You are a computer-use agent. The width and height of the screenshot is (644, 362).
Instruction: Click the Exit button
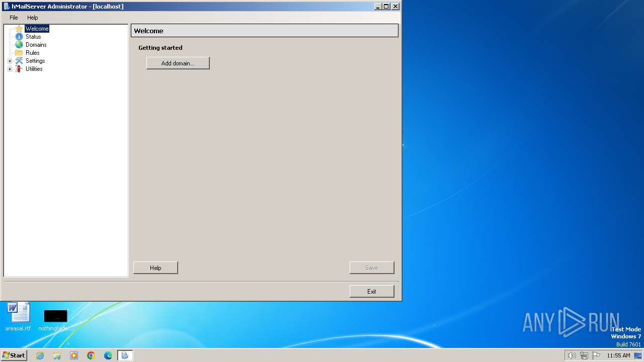[372, 292]
